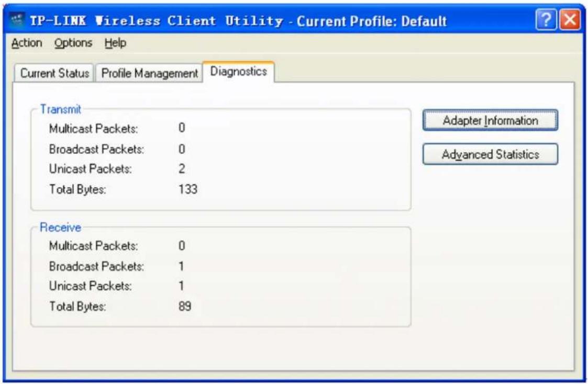Viewport: 588px width, 384px height.
Task: Click the Transmit Unicast Packets value 2
Action: pyautogui.click(x=182, y=169)
